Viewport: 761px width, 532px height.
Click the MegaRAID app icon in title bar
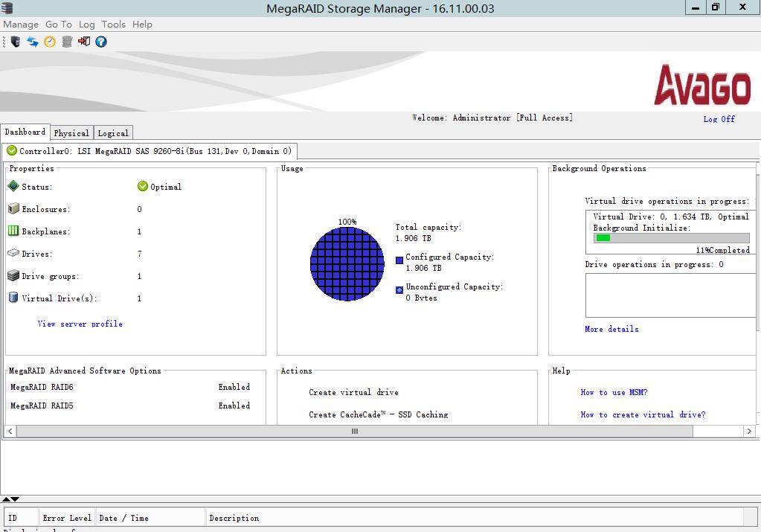pos(7,7)
